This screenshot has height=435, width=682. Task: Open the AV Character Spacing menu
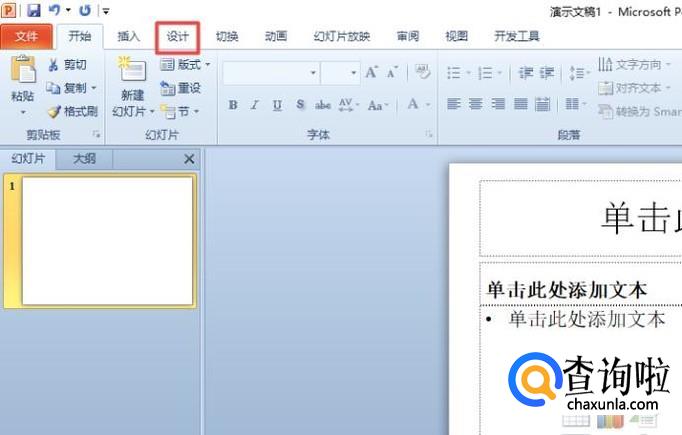(x=348, y=105)
